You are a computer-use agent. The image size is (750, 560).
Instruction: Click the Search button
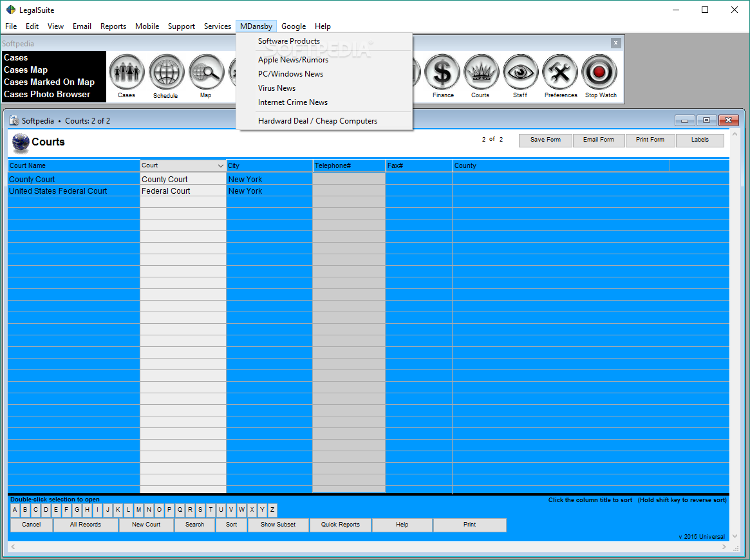pyautogui.click(x=194, y=525)
